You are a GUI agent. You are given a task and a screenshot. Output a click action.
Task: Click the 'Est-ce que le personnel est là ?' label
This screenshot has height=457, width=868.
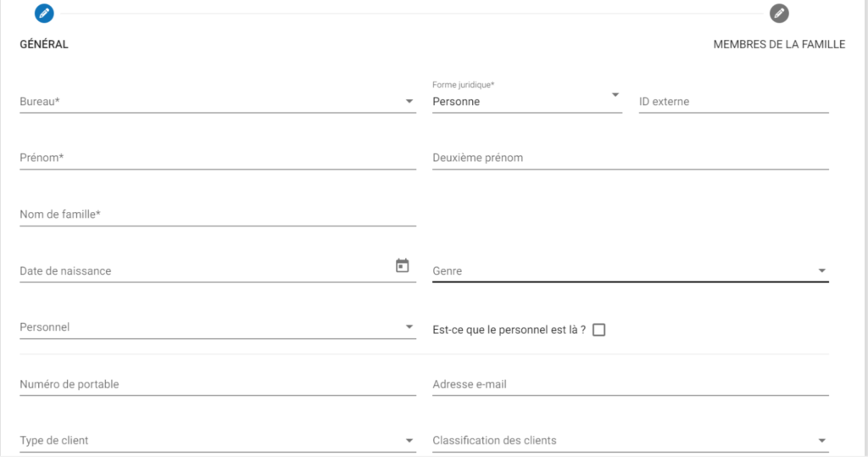509,330
